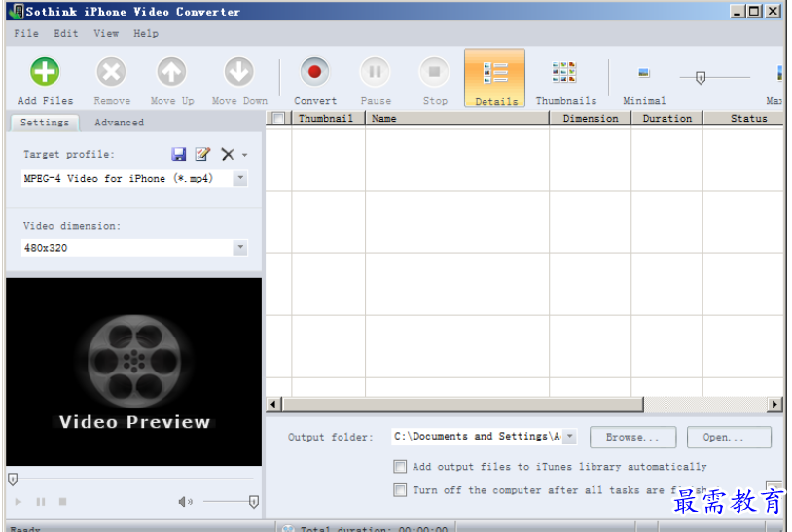Open the Help menu
The width and height of the screenshot is (792, 532).
click(x=146, y=33)
